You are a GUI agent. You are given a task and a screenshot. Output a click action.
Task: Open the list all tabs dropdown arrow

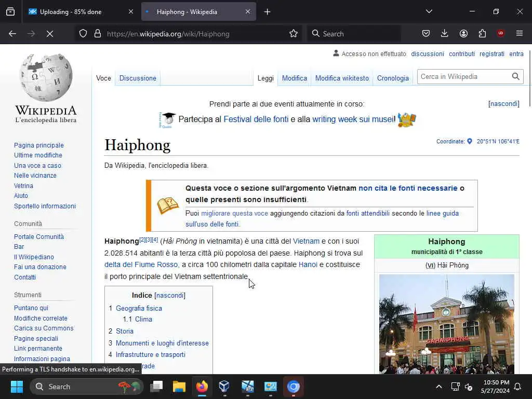[x=429, y=11]
